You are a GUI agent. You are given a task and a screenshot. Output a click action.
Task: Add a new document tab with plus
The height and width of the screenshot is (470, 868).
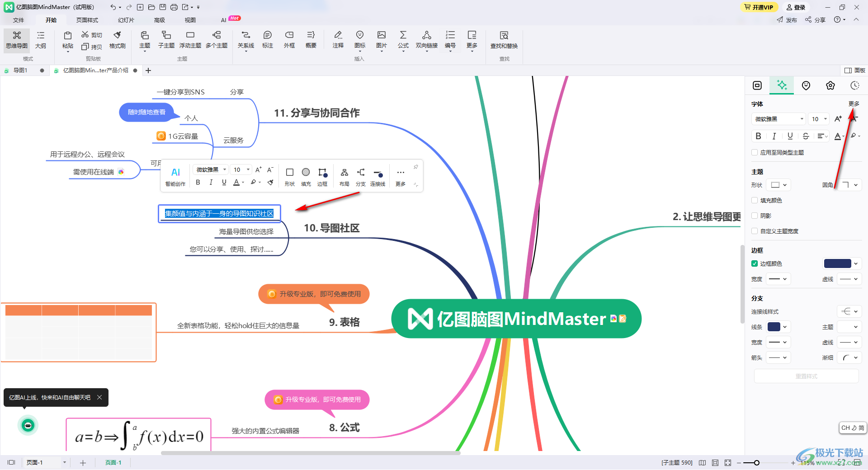(x=148, y=70)
